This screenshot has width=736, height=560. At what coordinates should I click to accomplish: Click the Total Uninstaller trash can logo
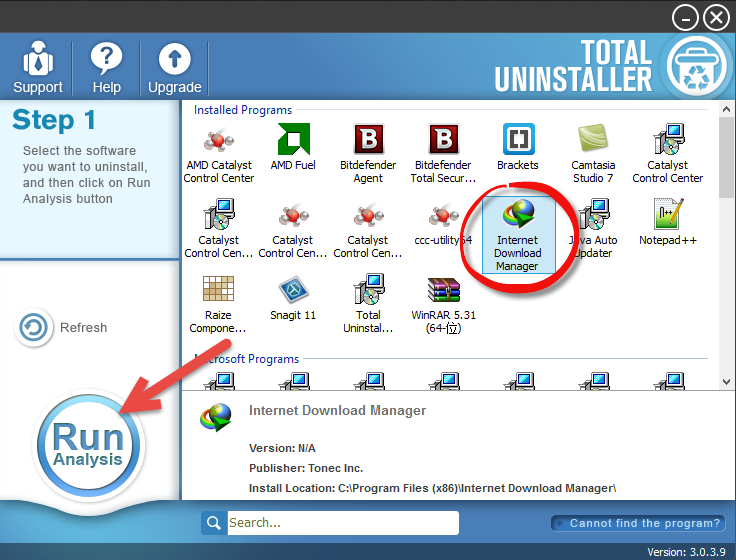697,66
